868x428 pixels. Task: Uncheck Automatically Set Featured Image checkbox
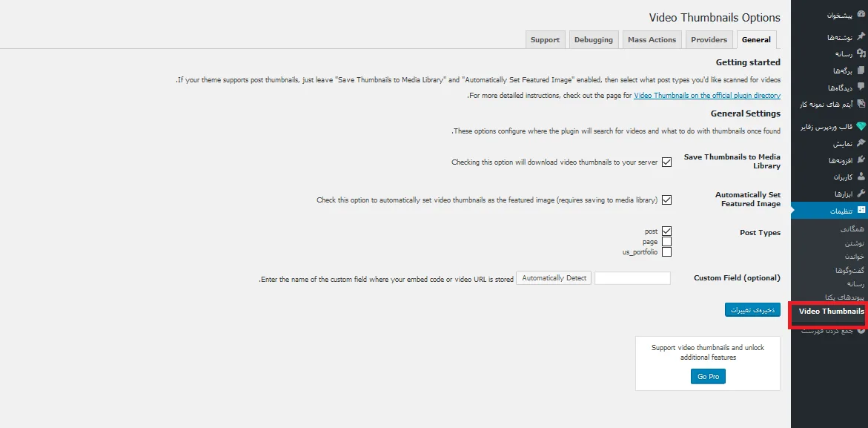point(666,200)
